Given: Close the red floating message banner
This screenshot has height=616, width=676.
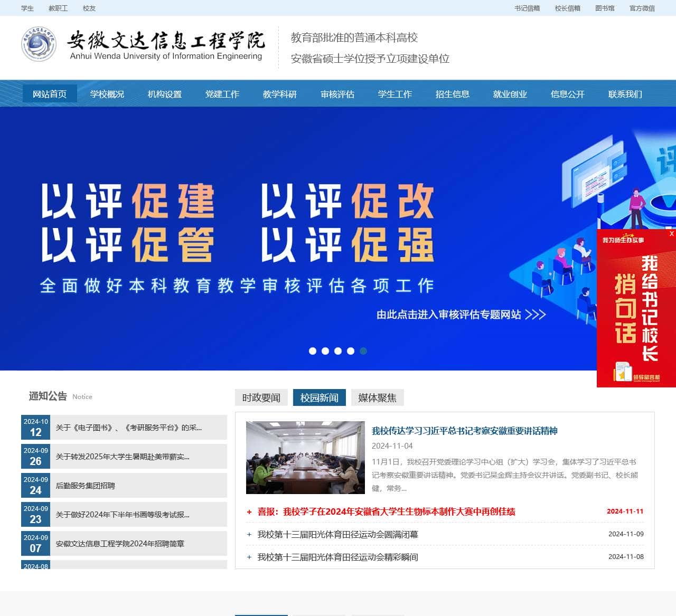Looking at the screenshot, I should click(671, 234).
